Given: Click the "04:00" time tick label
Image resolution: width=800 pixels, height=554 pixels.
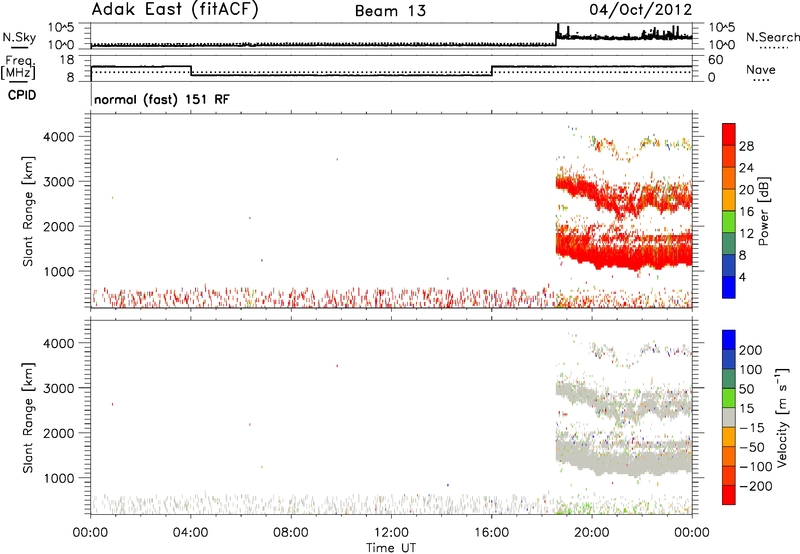Looking at the screenshot, I should (190, 533).
